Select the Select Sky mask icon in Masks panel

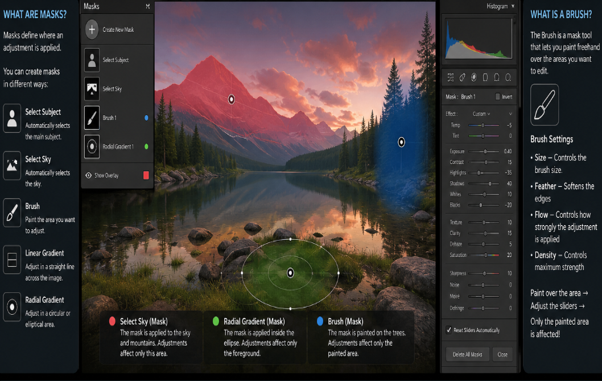click(92, 89)
